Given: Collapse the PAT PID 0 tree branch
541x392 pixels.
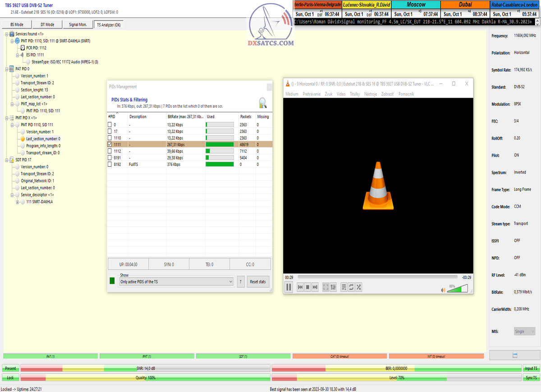Looking at the screenshot, I should pos(6,69).
